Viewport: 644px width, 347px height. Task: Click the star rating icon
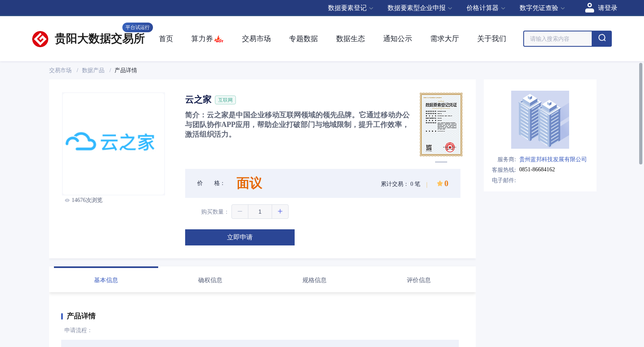point(440,184)
